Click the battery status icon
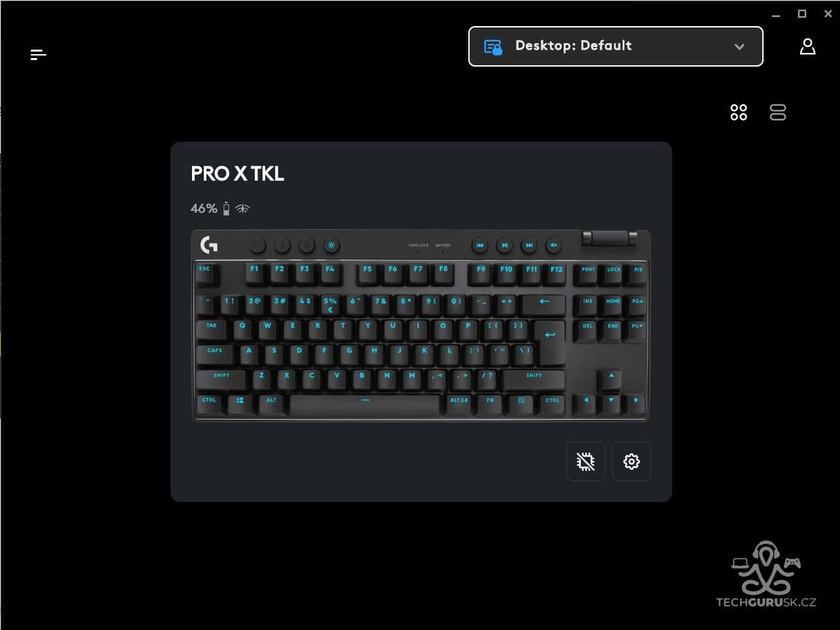Screen dimensions: 840x630 (x=226, y=208)
